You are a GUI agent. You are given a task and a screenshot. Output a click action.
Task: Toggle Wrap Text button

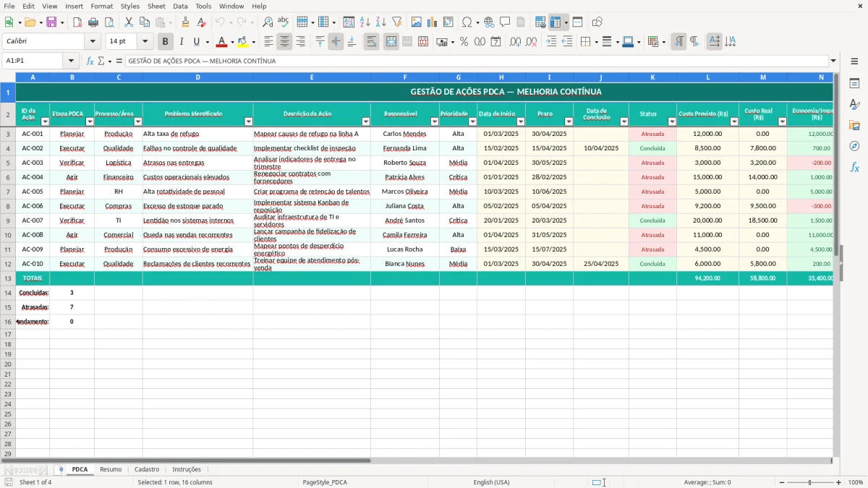(x=371, y=42)
